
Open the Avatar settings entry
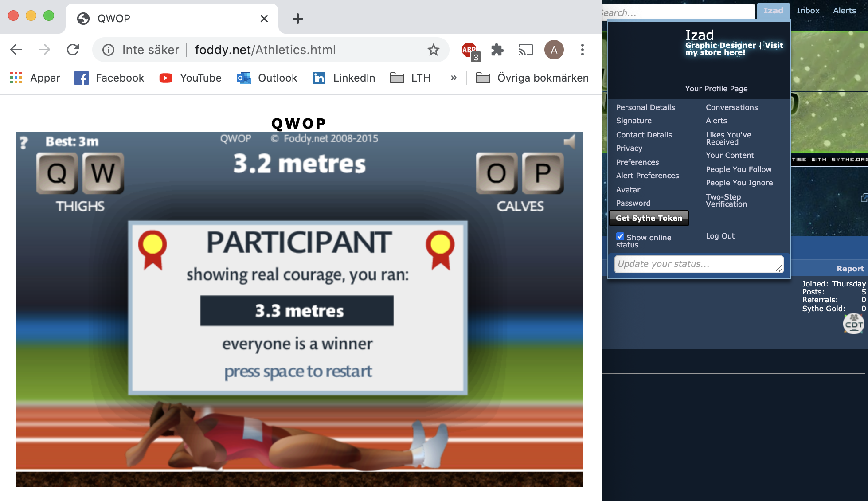628,190
